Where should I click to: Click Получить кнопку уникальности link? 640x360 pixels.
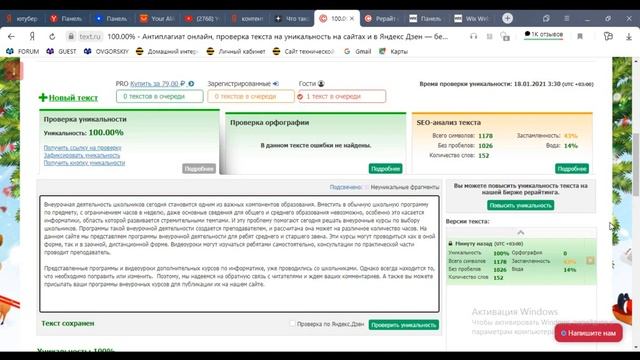click(x=84, y=163)
